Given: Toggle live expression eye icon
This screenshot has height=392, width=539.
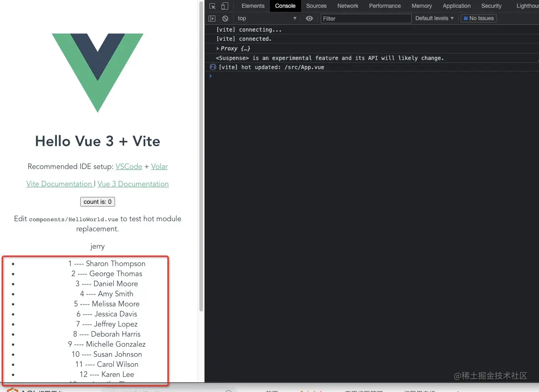Looking at the screenshot, I should [309, 19].
